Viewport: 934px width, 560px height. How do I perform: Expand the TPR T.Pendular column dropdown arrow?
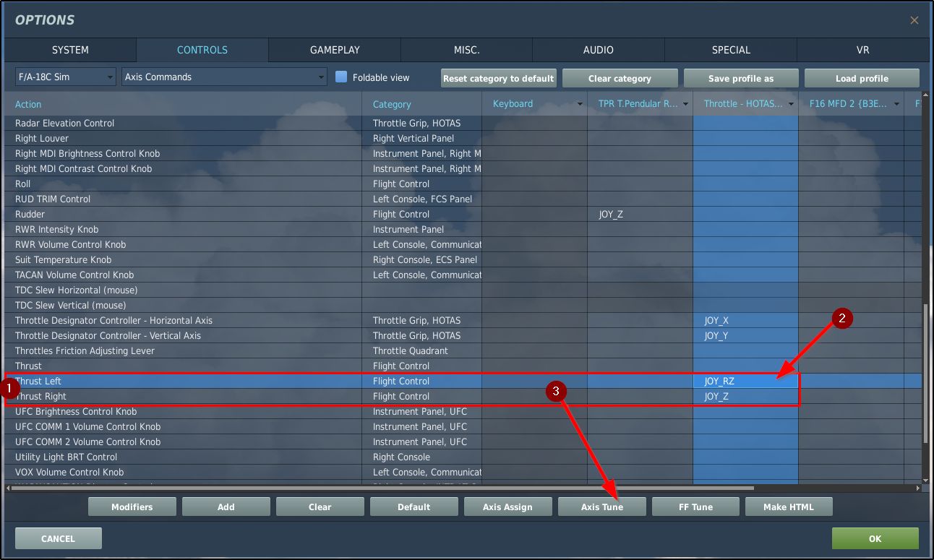point(685,104)
